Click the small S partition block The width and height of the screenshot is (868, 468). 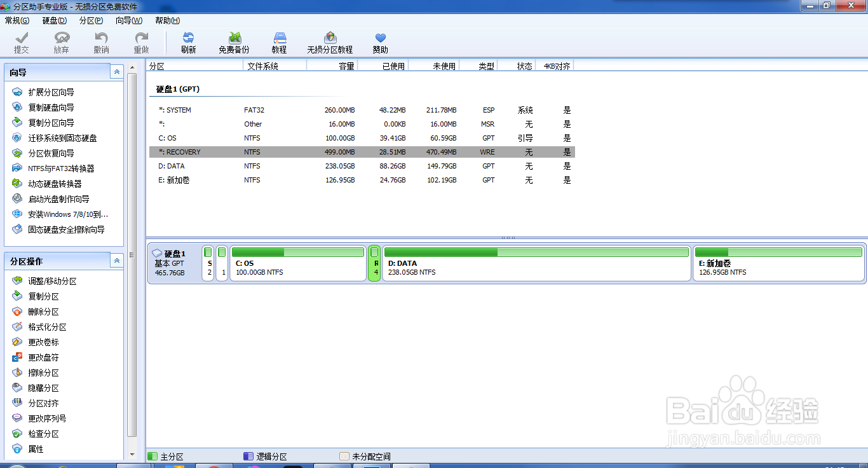point(208,263)
